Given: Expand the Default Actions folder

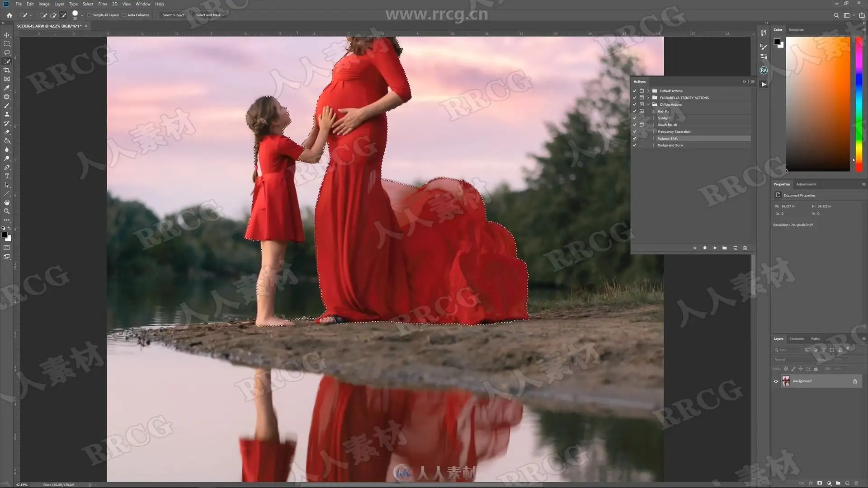Looking at the screenshot, I should 648,91.
